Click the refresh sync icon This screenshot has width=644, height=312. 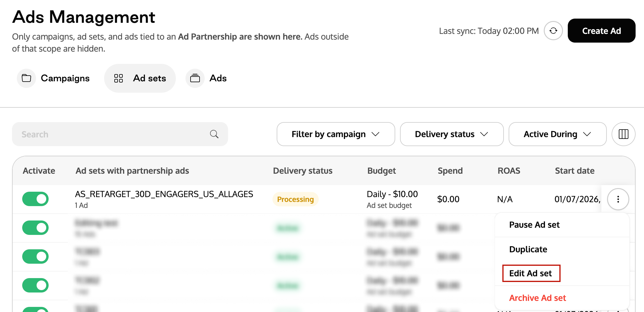[553, 31]
